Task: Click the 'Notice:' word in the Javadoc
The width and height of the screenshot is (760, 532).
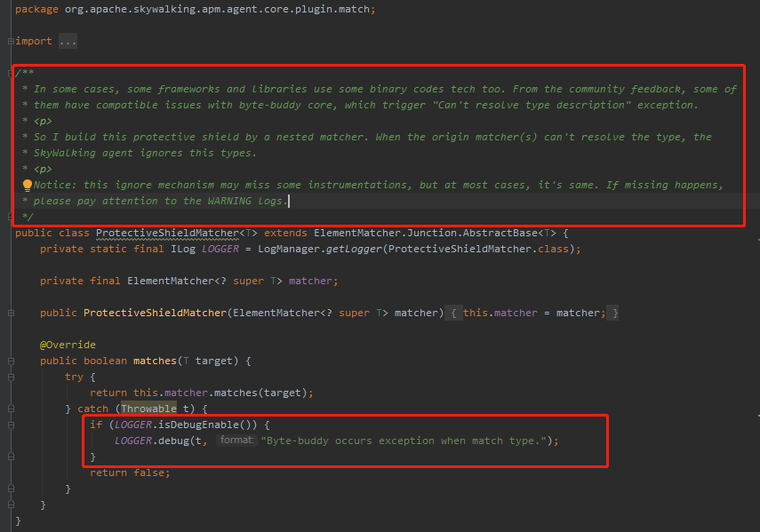Action: [x=55, y=185]
